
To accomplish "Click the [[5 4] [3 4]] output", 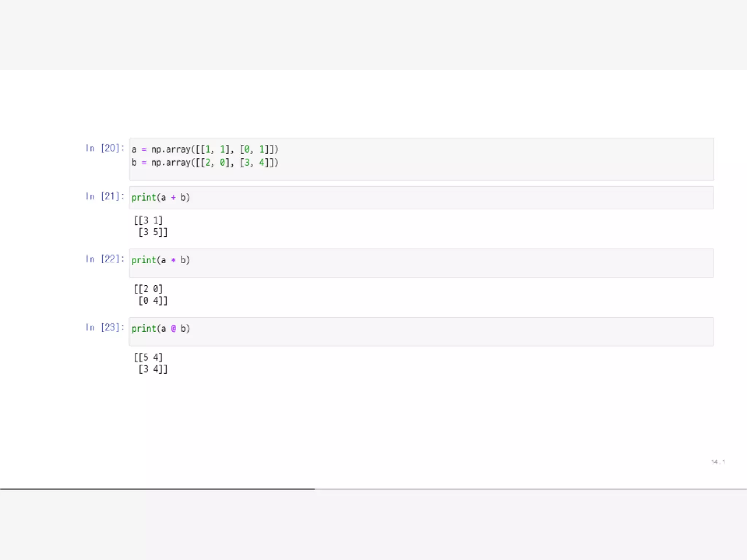I will (150, 363).
